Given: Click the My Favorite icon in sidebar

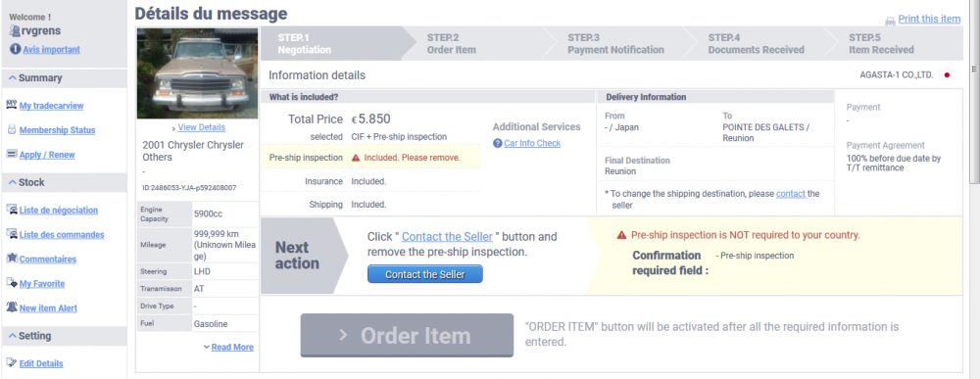Looking at the screenshot, I should tap(11, 283).
